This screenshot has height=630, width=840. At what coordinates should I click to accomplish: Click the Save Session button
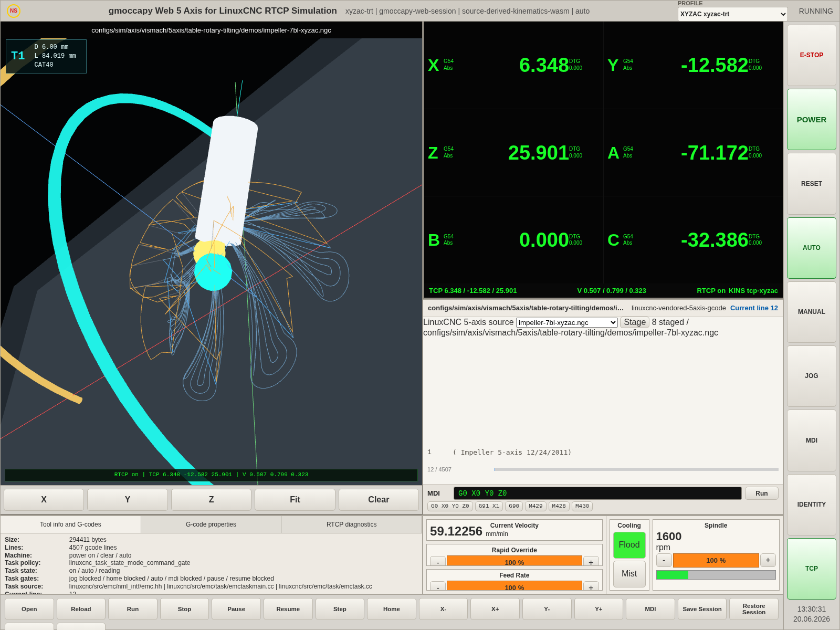tap(702, 609)
